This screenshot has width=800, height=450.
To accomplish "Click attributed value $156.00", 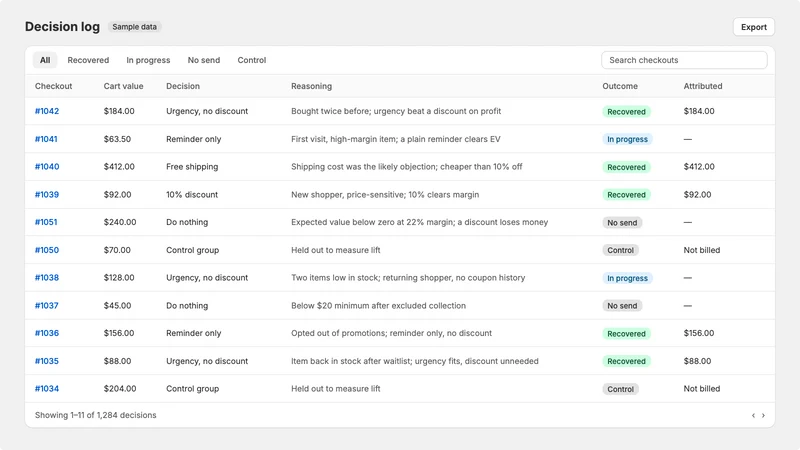I will [x=699, y=333].
